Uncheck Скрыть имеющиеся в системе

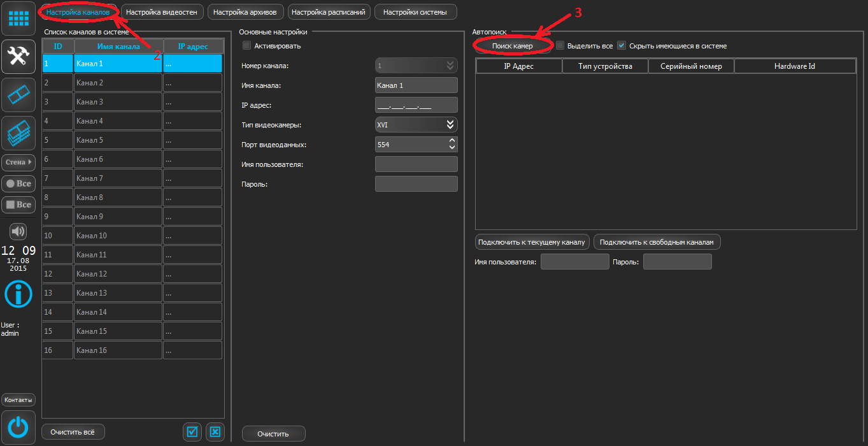point(622,46)
